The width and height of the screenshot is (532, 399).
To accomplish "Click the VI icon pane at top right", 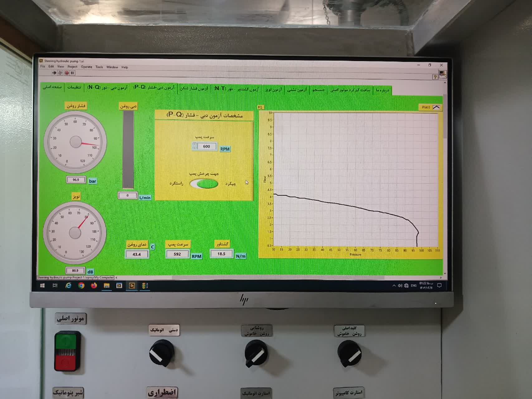I will 443,74.
